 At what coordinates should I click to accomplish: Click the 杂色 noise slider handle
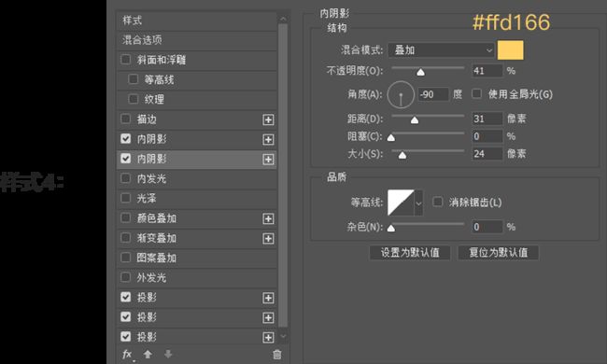pos(391,228)
